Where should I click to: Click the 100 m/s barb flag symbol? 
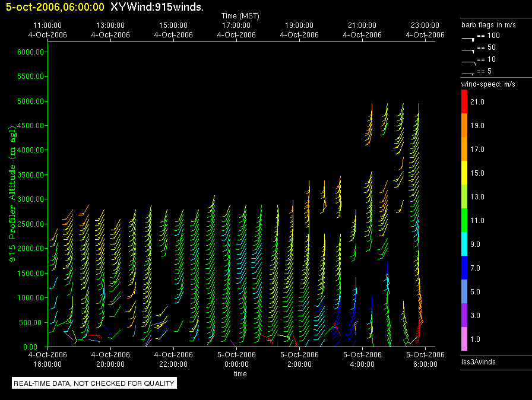(468, 37)
